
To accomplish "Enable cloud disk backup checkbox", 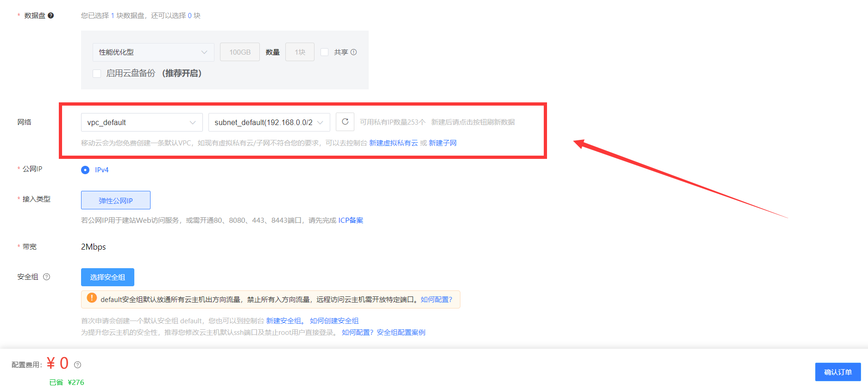I will point(97,73).
